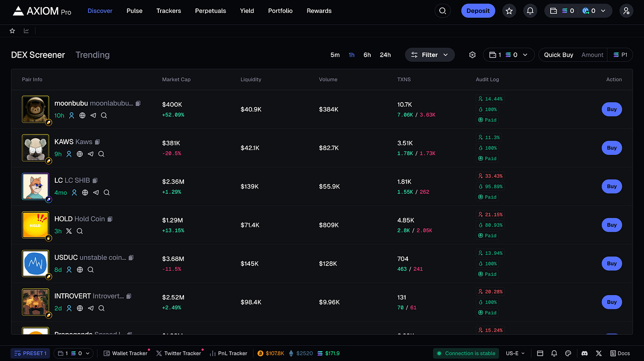Click the PRESET 1 button
This screenshot has height=361, width=644.
[x=30, y=353]
